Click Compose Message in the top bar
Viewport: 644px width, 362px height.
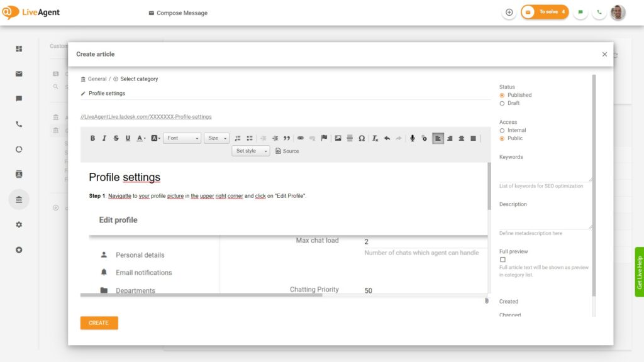coord(178,13)
